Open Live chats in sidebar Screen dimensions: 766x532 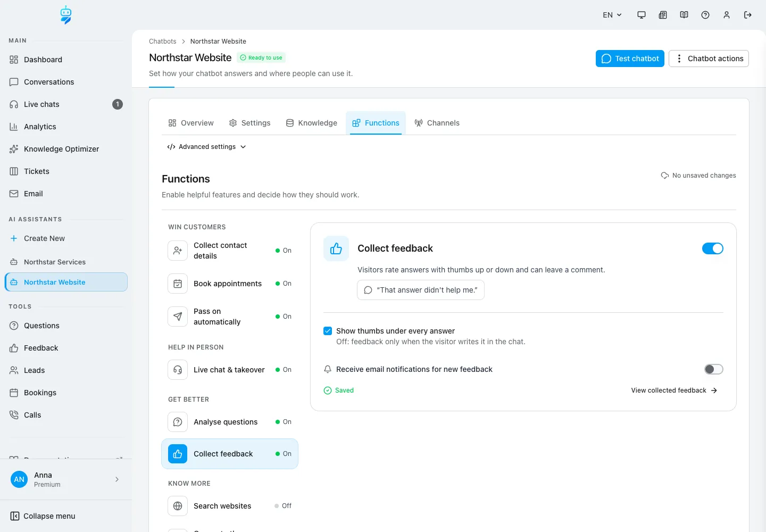[66, 104]
